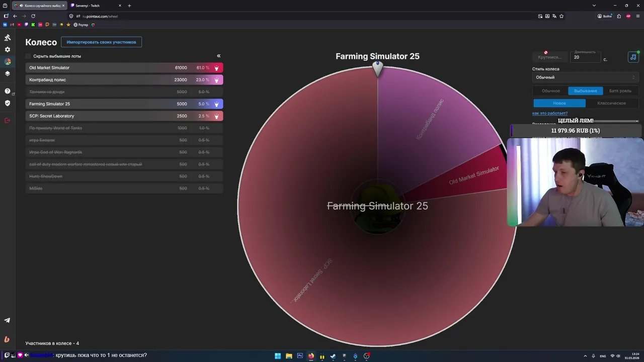Click remove icon on SCP: Secret Laboratory row

[x=217, y=116]
